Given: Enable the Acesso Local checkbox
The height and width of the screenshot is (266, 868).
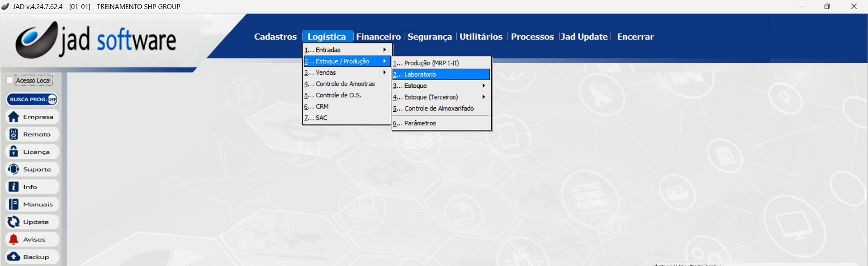Looking at the screenshot, I should (x=9, y=80).
